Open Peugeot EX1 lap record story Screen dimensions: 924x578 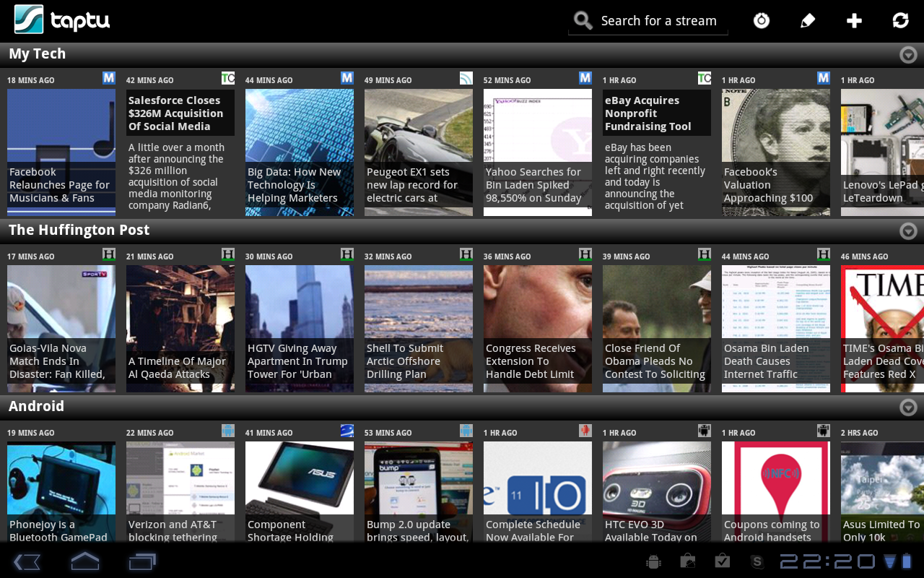tap(418, 152)
